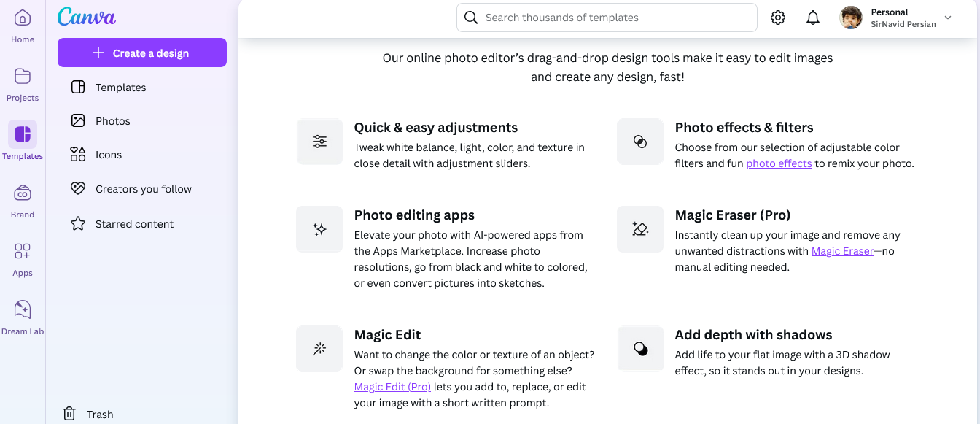Go to Projects folder icon
Image resolution: width=980 pixels, height=424 pixels.
click(23, 77)
